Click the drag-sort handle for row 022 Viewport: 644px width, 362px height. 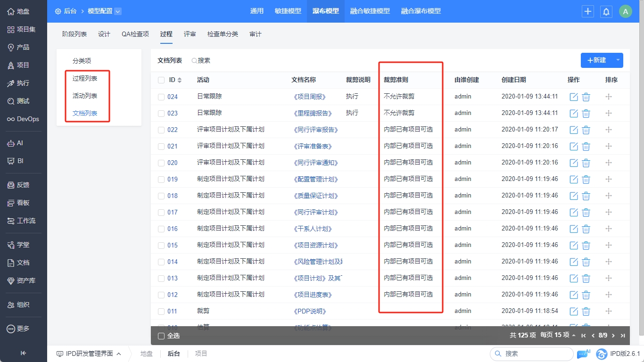(609, 130)
